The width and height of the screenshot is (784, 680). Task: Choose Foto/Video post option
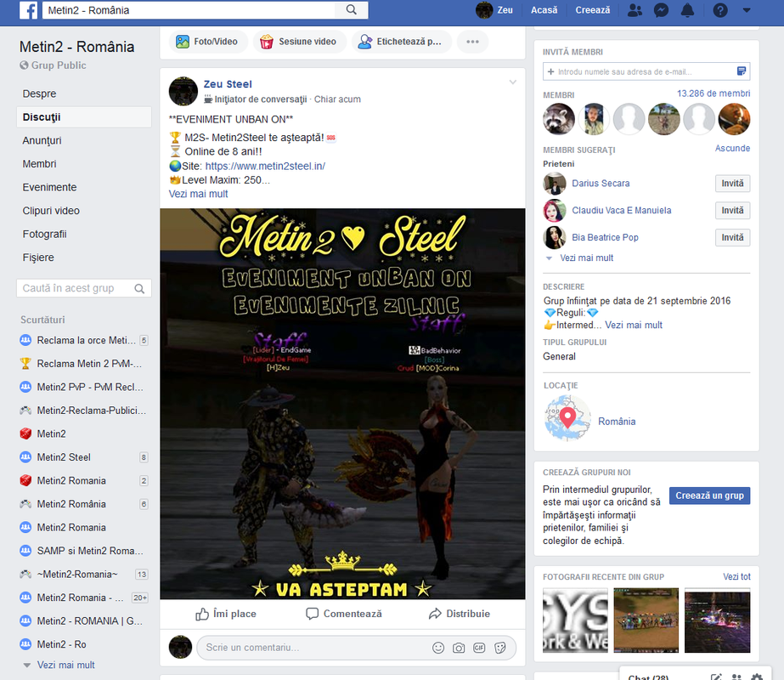pos(207,42)
